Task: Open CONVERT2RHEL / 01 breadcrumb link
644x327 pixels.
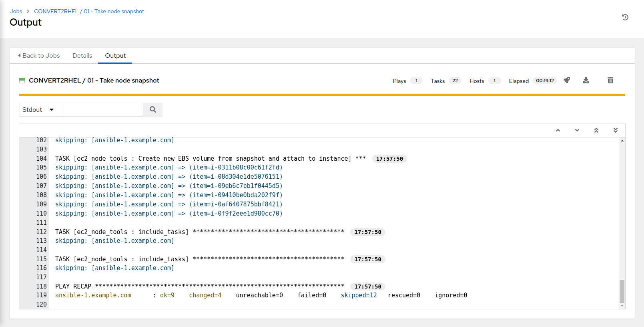Action: click(x=89, y=11)
